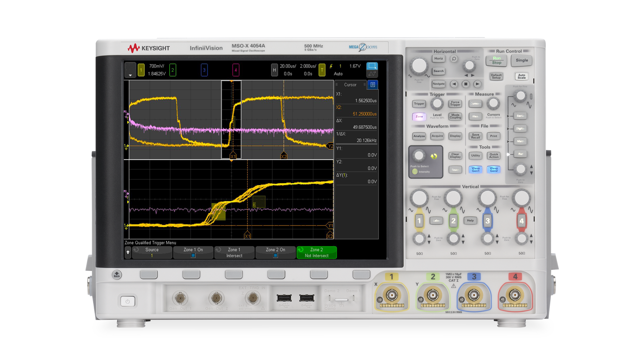Tap the T trigger settings badge
The width and height of the screenshot is (644, 362).
(322, 70)
